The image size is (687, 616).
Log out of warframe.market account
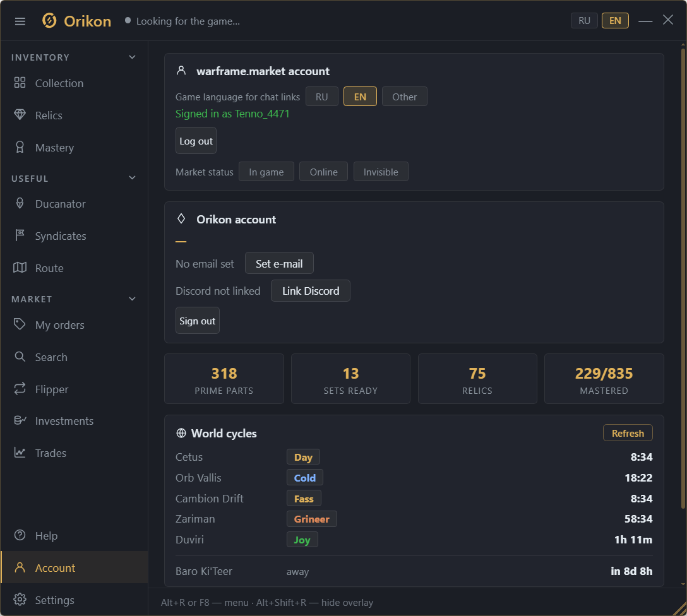(196, 141)
